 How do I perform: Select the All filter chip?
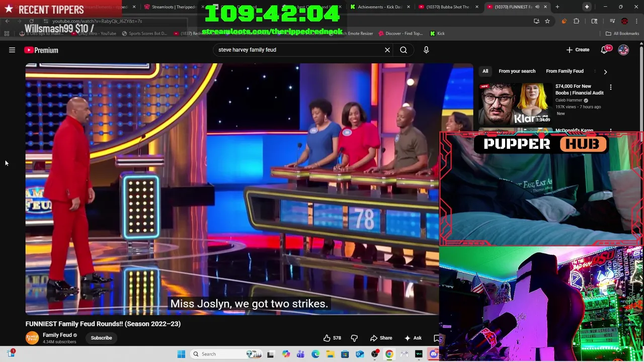(485, 71)
